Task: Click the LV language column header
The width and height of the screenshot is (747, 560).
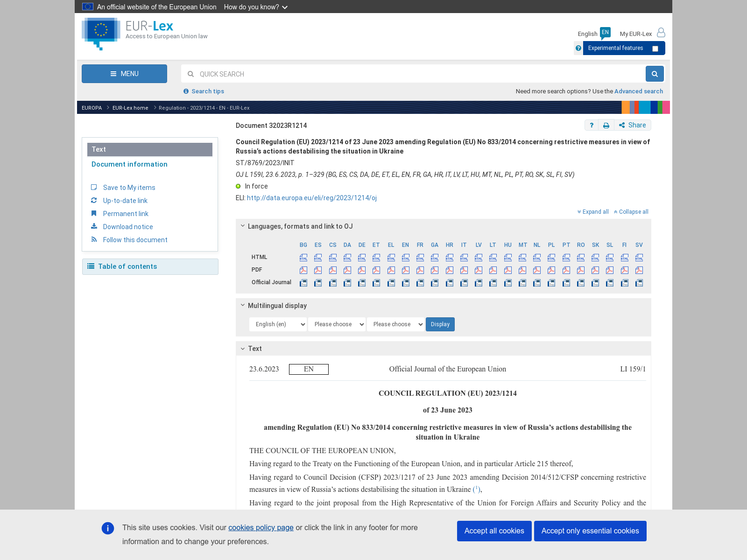Action: click(479, 245)
